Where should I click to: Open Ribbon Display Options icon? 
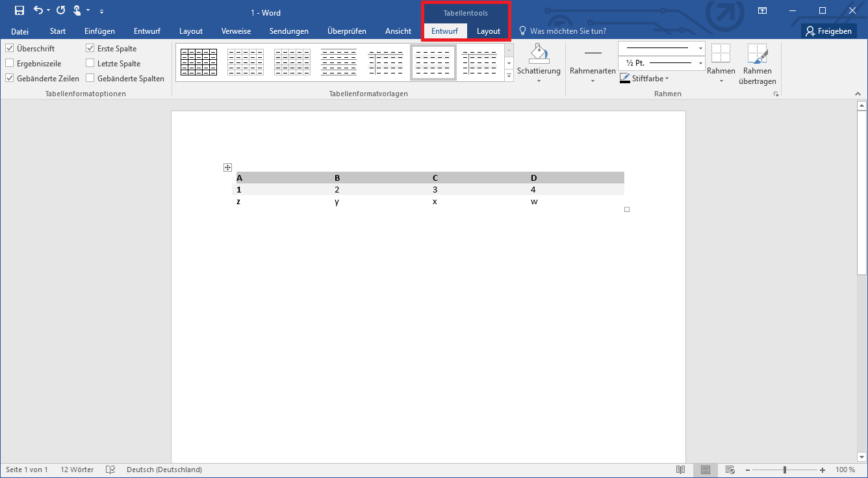pyautogui.click(x=762, y=10)
